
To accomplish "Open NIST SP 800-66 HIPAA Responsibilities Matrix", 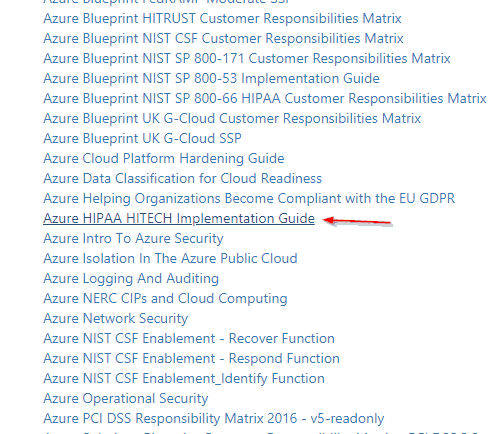I will pos(265,99).
